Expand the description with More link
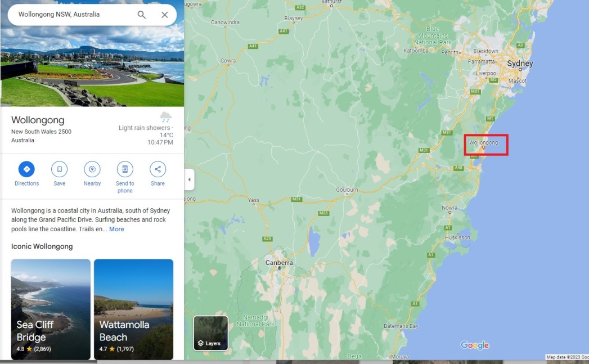Image resolution: width=589 pixels, height=364 pixels. pos(116,229)
